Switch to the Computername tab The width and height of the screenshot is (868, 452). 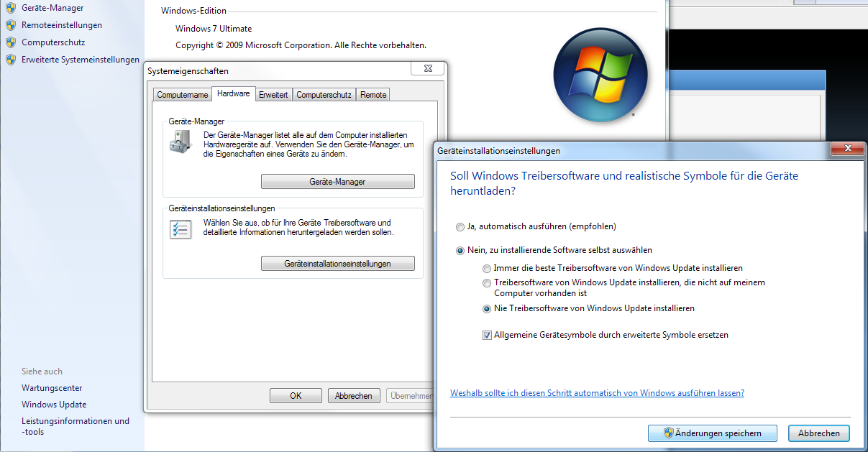pyautogui.click(x=183, y=95)
